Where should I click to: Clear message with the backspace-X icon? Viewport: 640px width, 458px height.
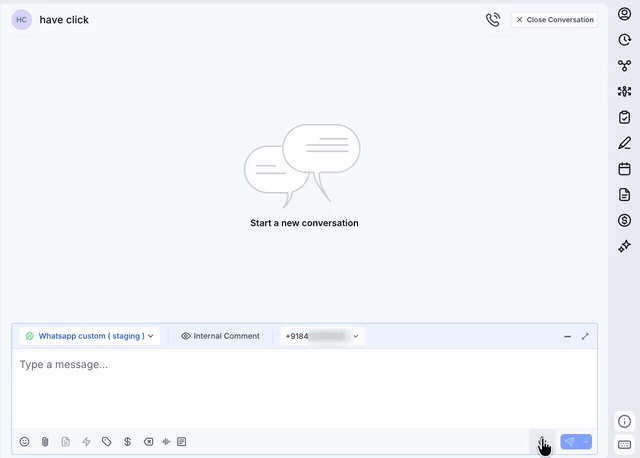148,442
